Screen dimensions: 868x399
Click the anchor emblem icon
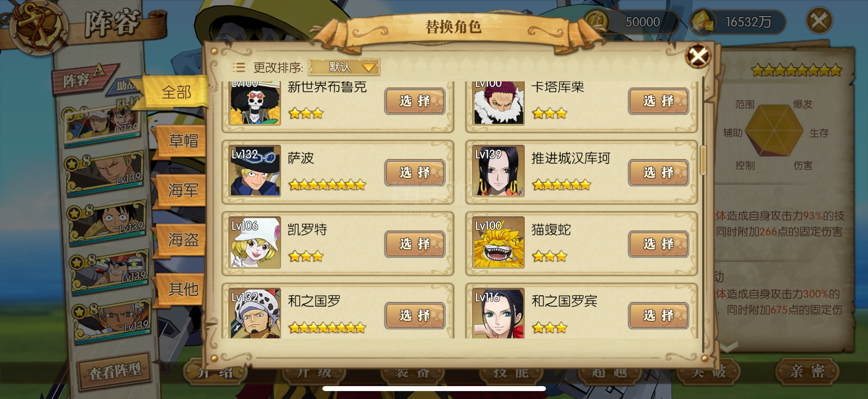tap(38, 27)
